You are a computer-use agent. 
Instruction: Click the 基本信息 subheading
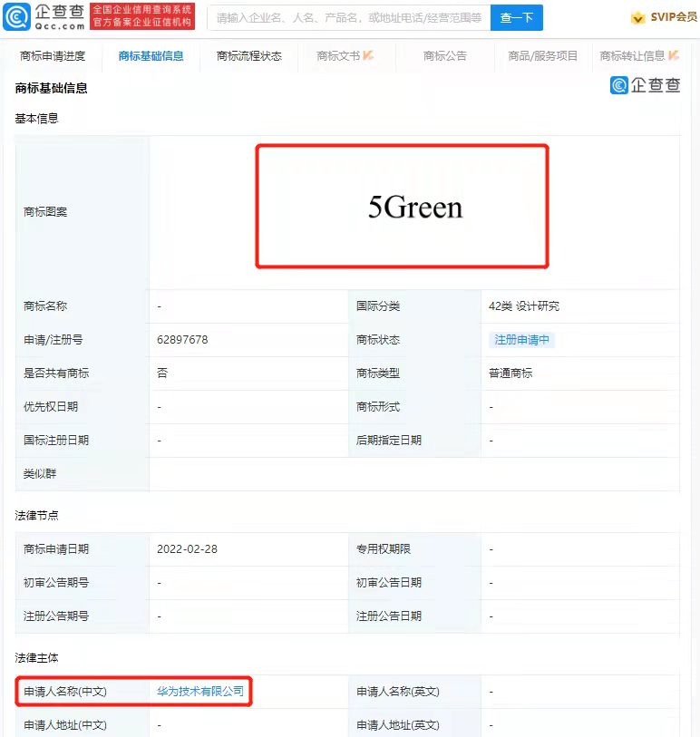click(36, 119)
